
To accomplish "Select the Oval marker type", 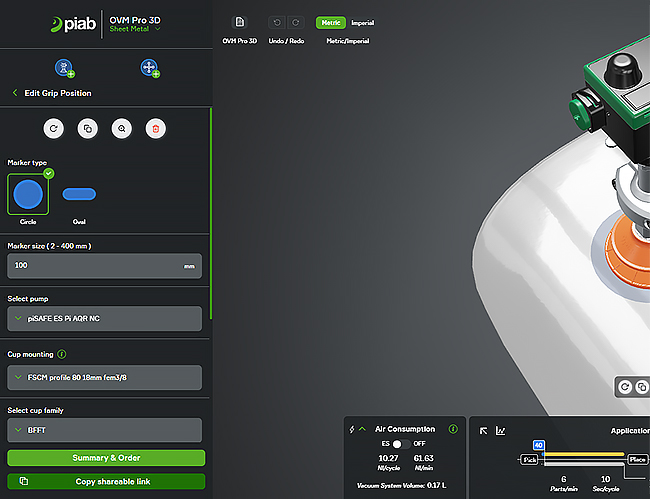I will pyautogui.click(x=79, y=194).
